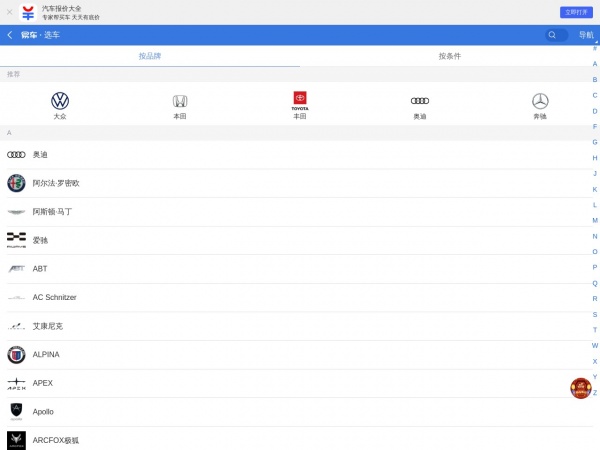Viewport: 600px width, 450px height.
Task: Jump to letter Z in index
Action: (595, 393)
